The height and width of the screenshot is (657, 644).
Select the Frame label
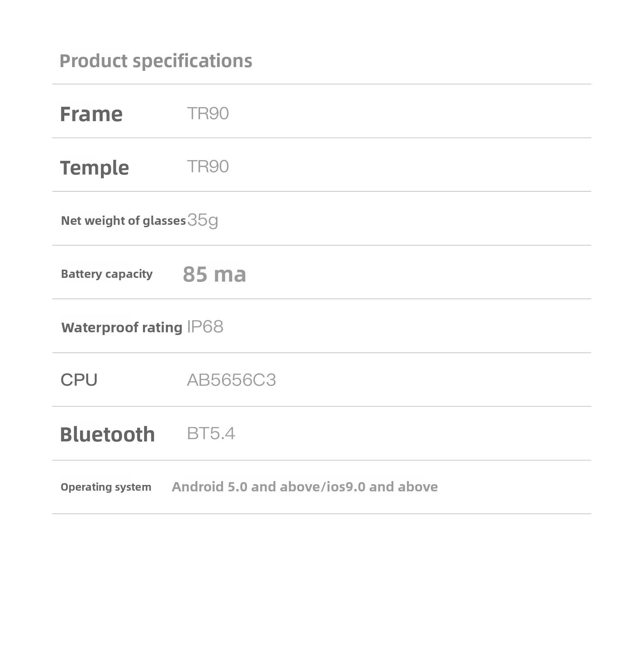click(x=91, y=114)
